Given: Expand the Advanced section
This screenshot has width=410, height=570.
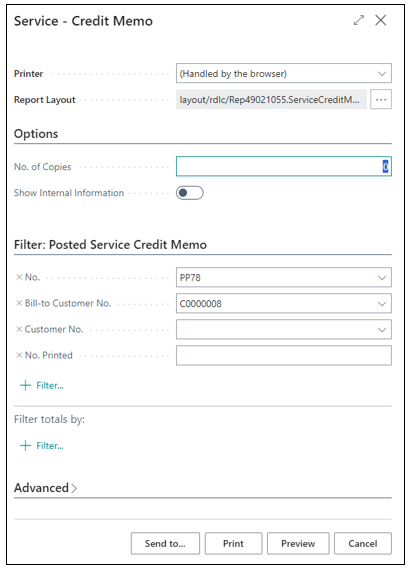Looking at the screenshot, I should point(45,488).
